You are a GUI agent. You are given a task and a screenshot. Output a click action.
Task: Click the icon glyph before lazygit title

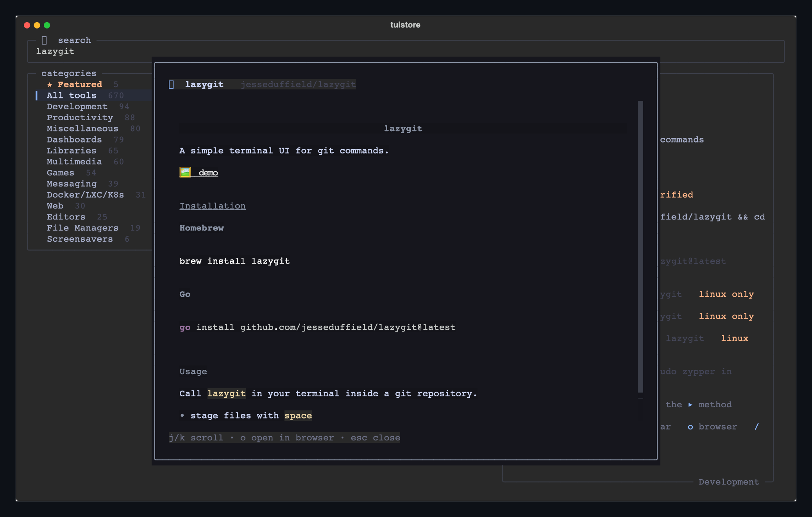point(171,84)
